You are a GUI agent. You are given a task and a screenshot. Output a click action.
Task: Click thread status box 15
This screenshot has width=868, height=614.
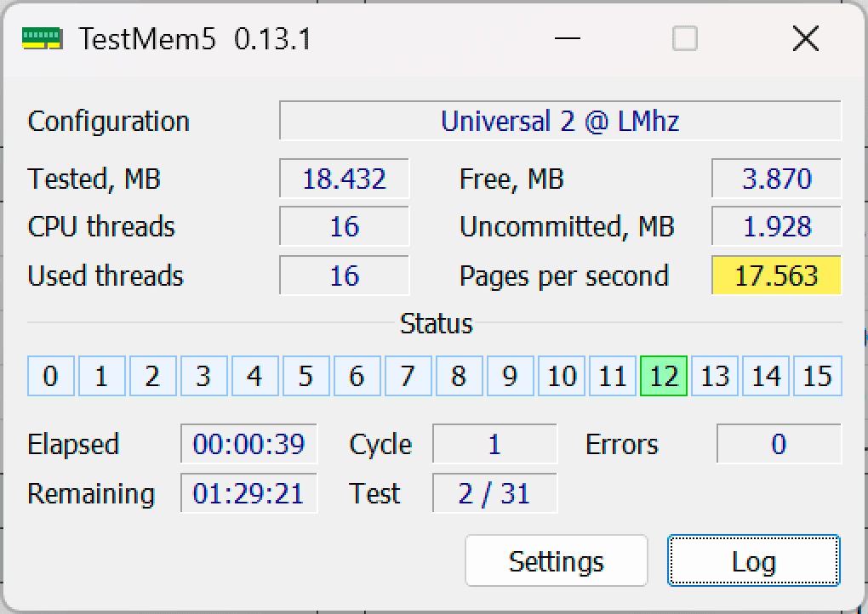coord(818,376)
